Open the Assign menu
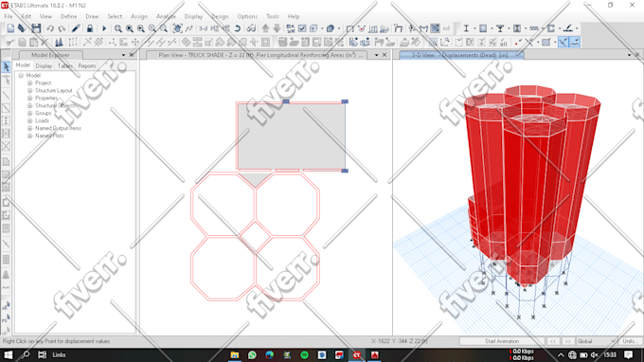 click(139, 16)
